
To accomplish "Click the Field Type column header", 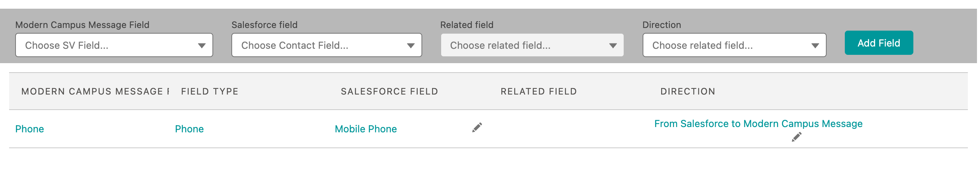I will pyautogui.click(x=210, y=91).
